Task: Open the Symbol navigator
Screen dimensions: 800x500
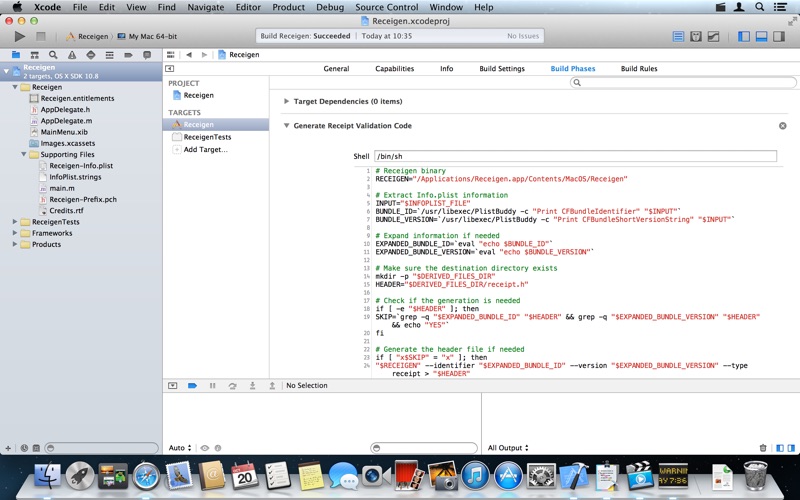Action: coord(34,55)
